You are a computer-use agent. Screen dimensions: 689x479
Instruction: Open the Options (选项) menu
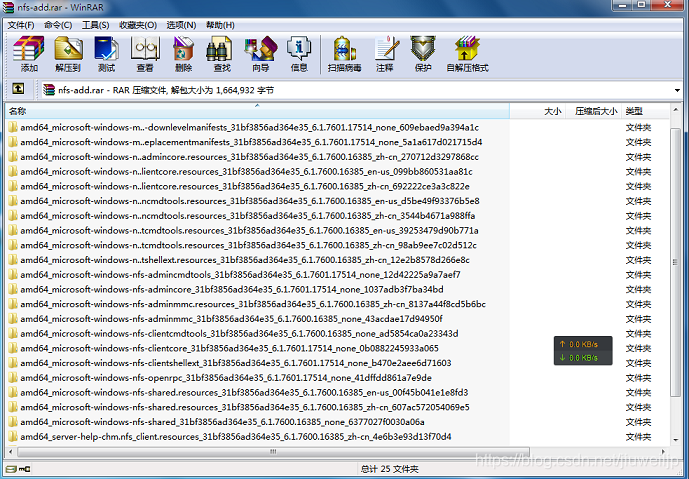tap(181, 25)
